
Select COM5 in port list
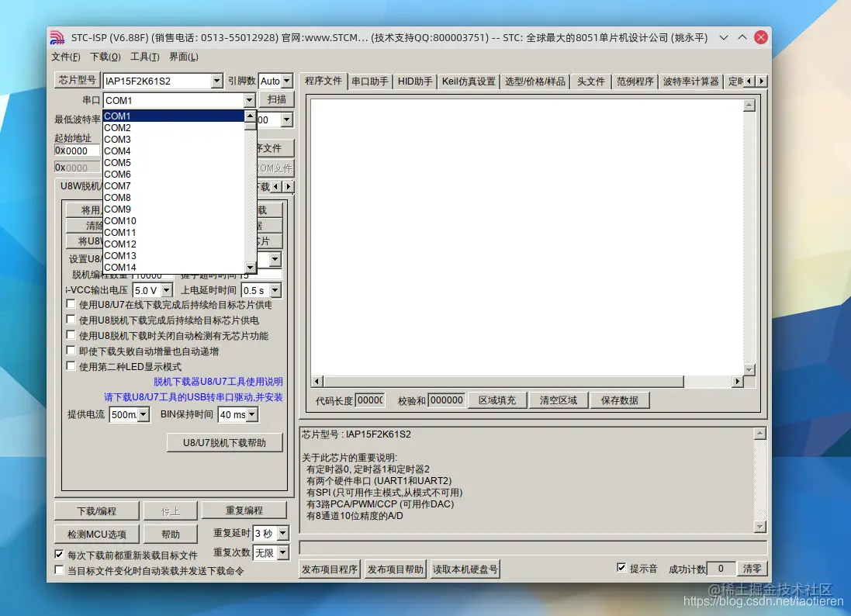coord(174,163)
